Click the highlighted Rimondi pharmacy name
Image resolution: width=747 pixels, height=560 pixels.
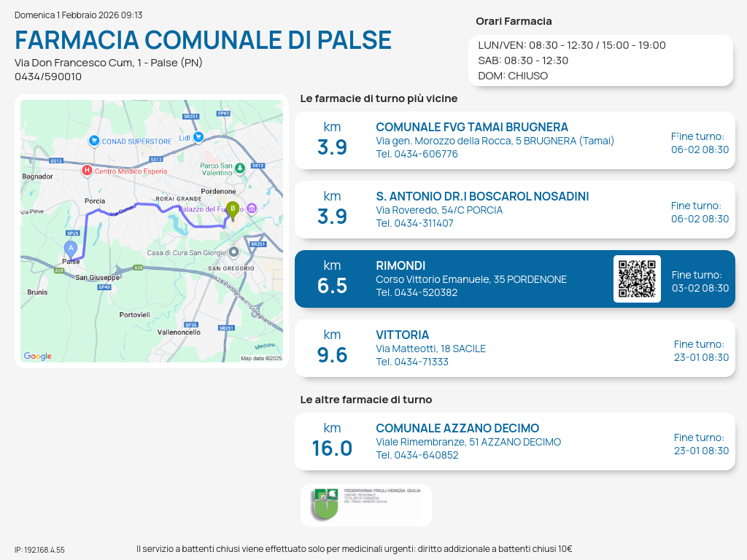coord(400,265)
